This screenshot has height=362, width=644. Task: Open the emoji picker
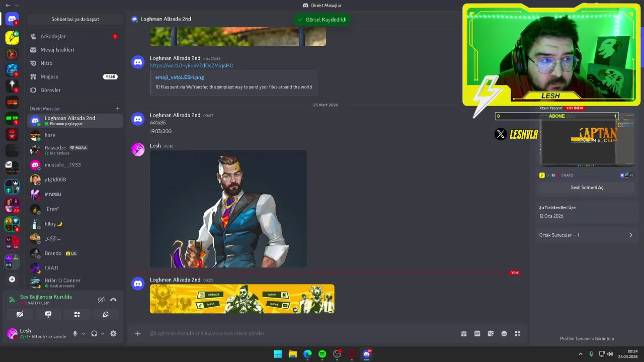(504, 333)
